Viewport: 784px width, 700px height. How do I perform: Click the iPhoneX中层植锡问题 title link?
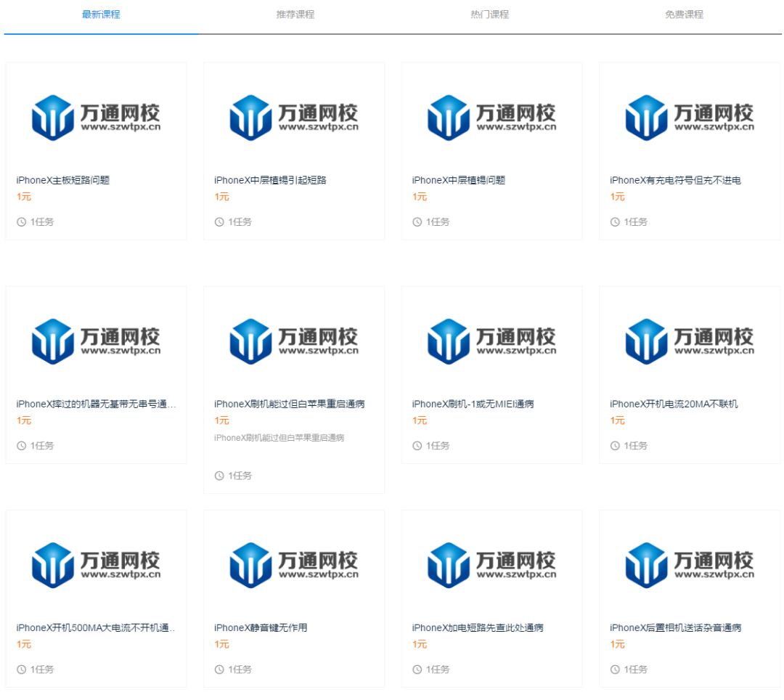tap(459, 180)
